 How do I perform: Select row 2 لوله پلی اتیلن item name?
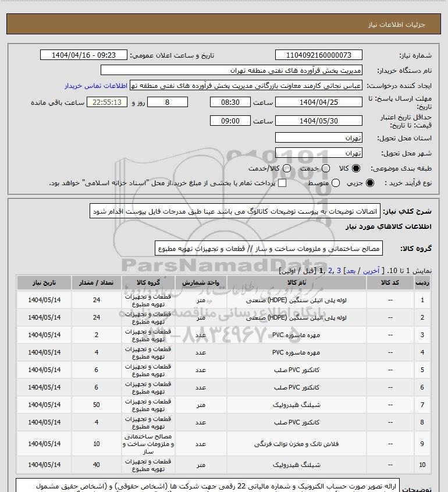pyautogui.click(x=296, y=317)
